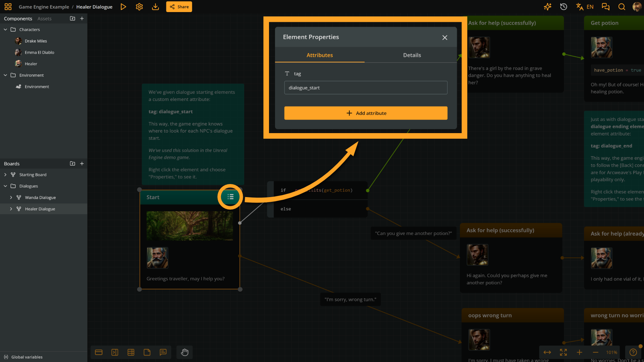Open the comments chat icon
Viewport: 644px width, 362px height.
point(605,7)
